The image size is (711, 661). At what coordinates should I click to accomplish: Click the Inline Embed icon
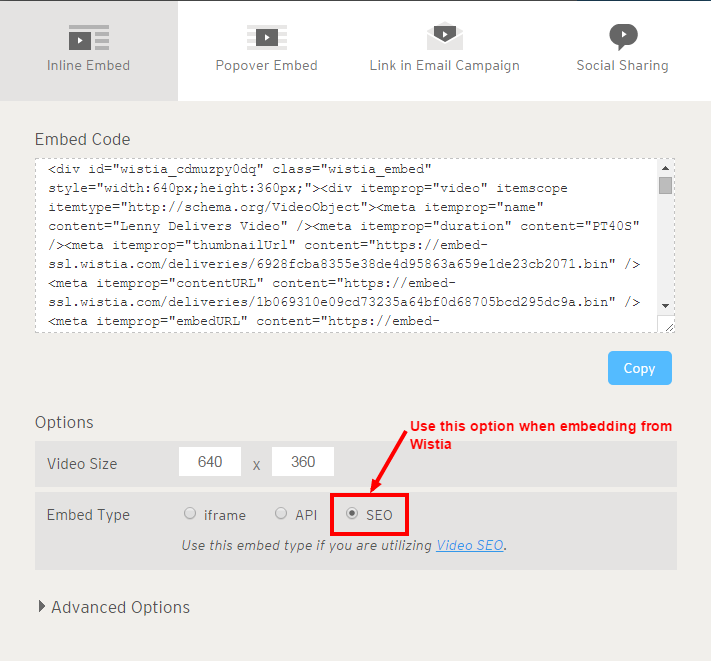(x=89, y=38)
